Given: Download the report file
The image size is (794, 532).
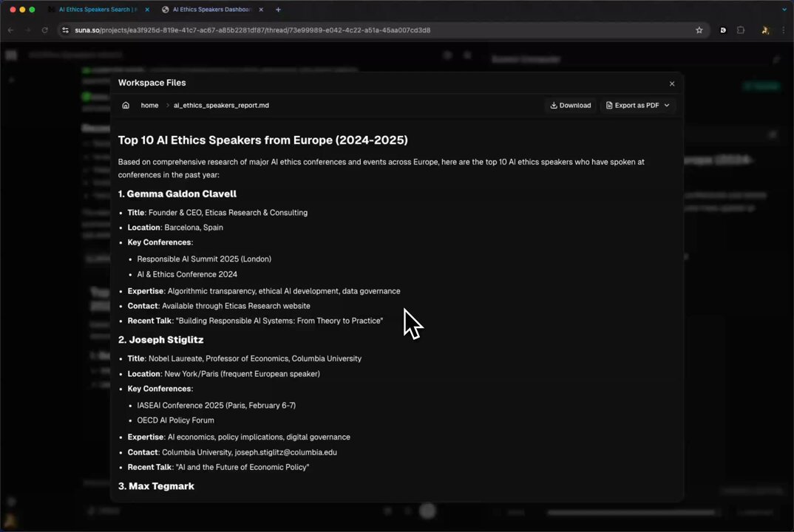Looking at the screenshot, I should [571, 105].
